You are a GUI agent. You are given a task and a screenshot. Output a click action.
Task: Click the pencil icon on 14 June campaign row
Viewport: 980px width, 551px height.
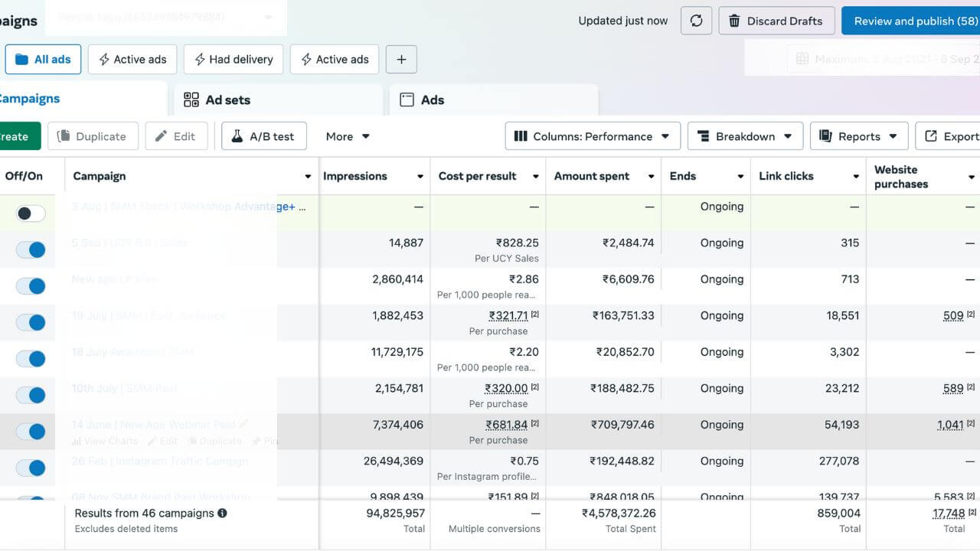coord(244,424)
